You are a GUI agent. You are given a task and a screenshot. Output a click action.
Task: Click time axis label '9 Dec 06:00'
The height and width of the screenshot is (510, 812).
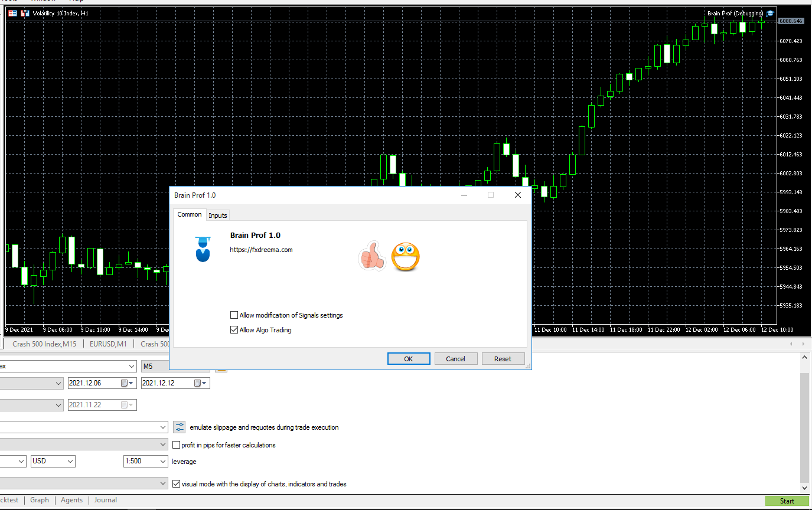tap(58, 329)
